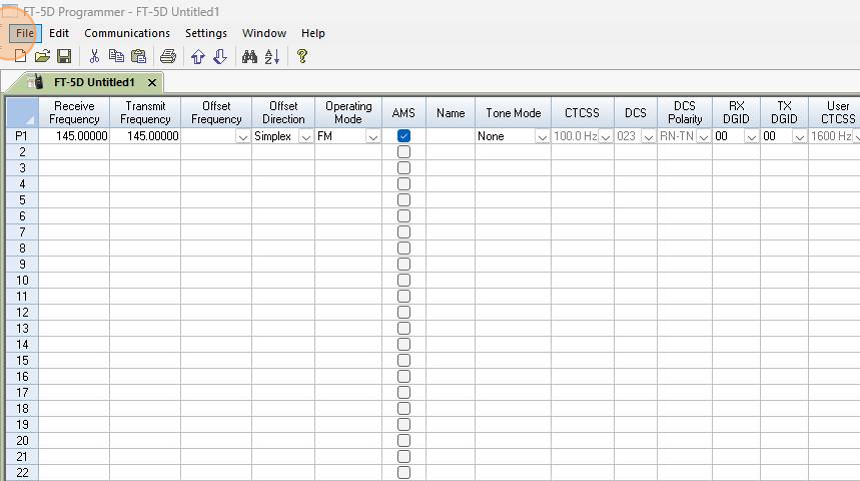Expand the CTCSS 100.0 Hz dropdown
Screen dimensions: 860x481
(x=606, y=137)
